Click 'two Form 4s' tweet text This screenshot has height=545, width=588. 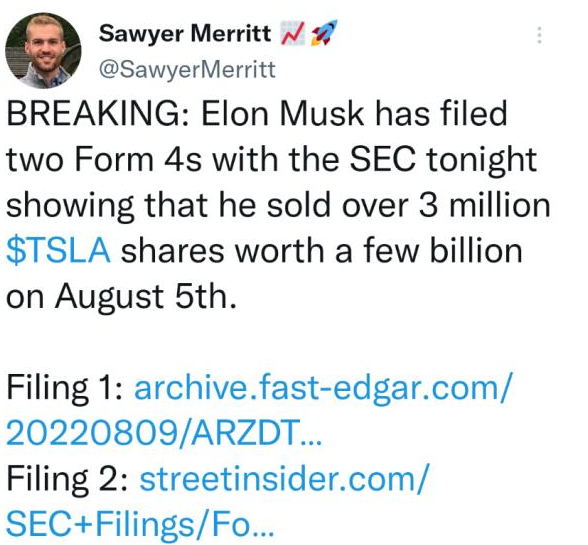[104, 159]
